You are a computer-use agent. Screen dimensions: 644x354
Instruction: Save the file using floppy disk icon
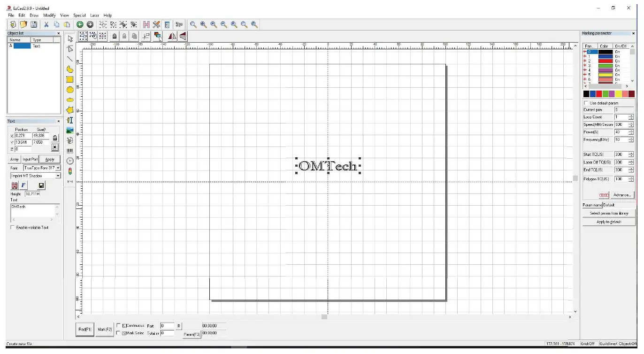pos(34,24)
